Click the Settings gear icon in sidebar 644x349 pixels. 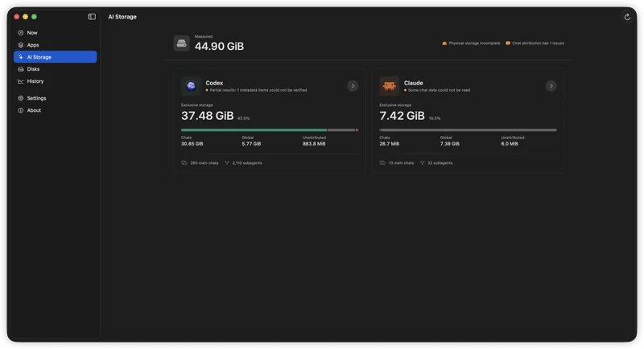point(21,98)
